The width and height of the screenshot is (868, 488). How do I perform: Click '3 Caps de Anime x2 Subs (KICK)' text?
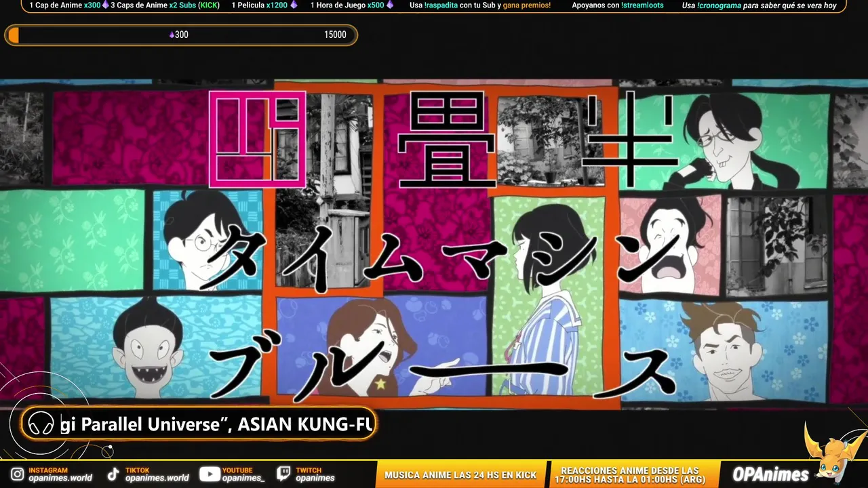pyautogui.click(x=165, y=5)
